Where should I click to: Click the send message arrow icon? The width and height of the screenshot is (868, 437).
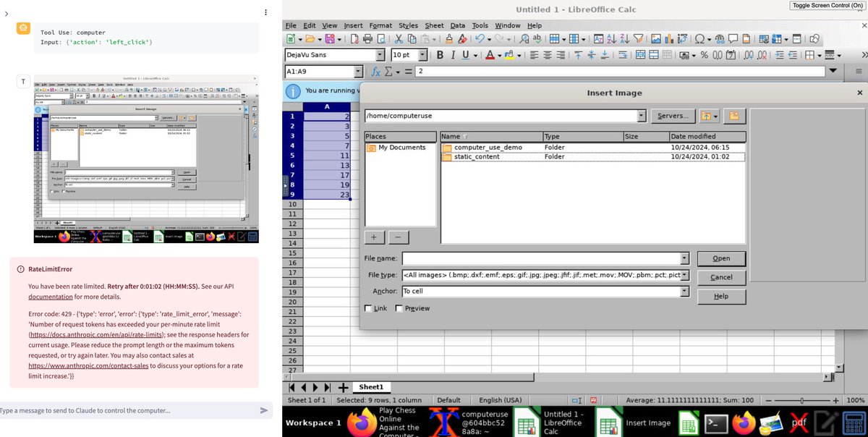tap(264, 410)
